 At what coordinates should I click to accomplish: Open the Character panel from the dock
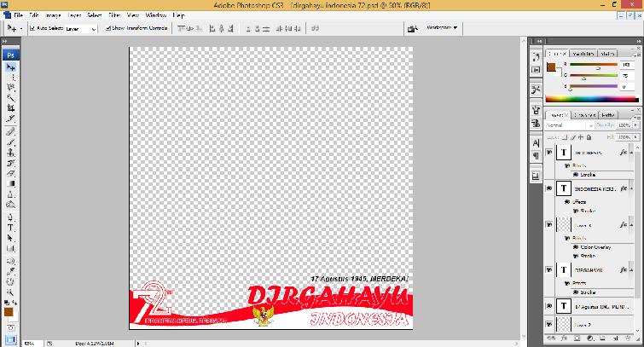point(536,143)
